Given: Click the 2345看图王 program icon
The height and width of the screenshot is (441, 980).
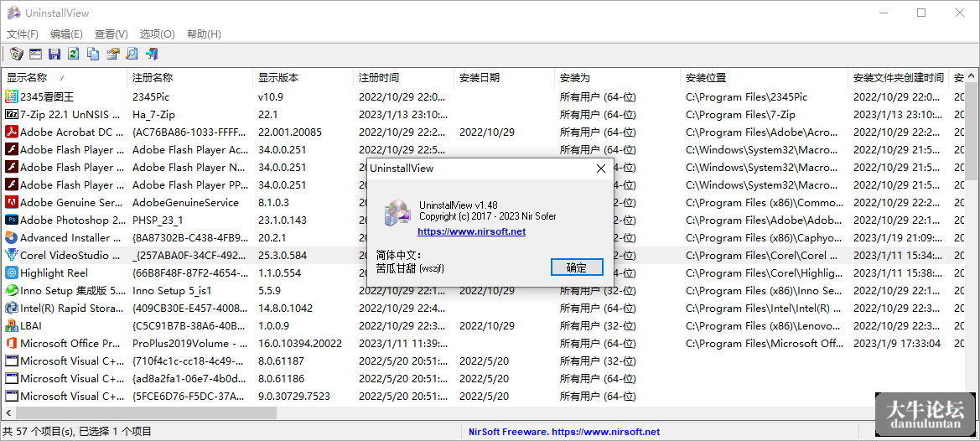Looking at the screenshot, I should pyautogui.click(x=11, y=96).
